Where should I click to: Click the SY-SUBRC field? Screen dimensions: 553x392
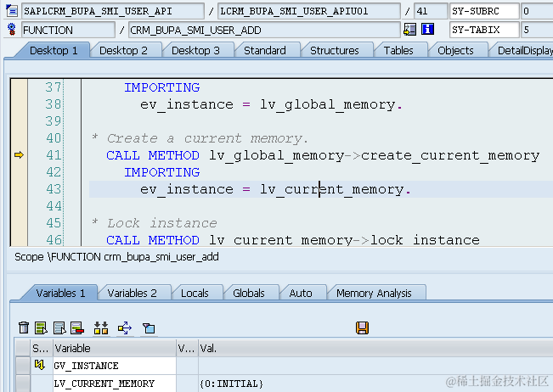[484, 11]
